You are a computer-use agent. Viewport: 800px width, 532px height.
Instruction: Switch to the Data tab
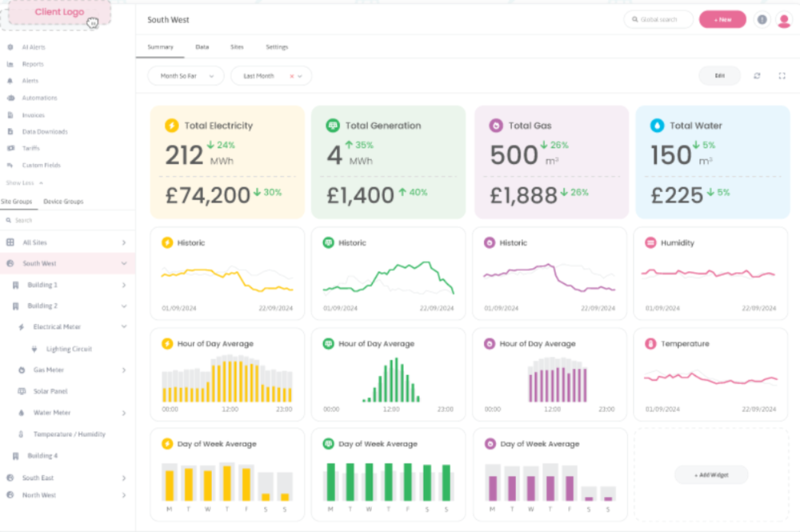point(202,47)
